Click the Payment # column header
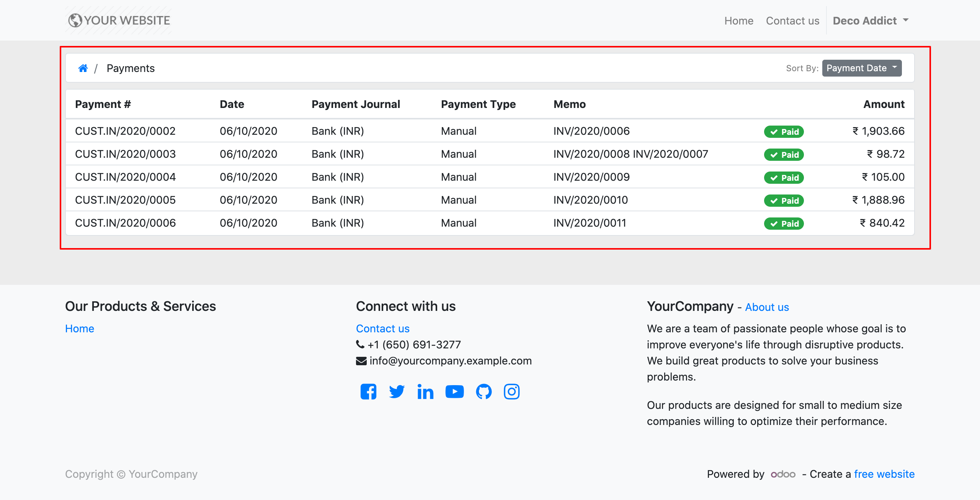Screen dimensions: 980x500 click(103, 104)
